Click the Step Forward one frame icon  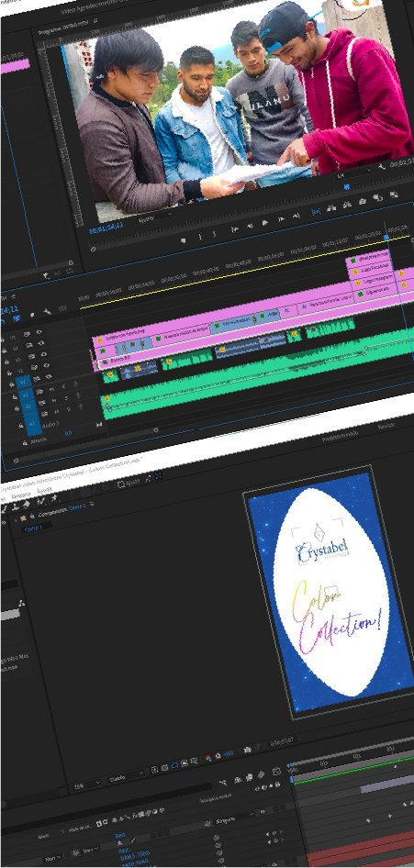(x=281, y=219)
